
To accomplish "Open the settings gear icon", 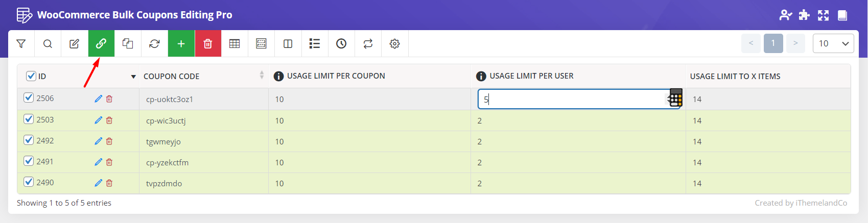I will [394, 44].
